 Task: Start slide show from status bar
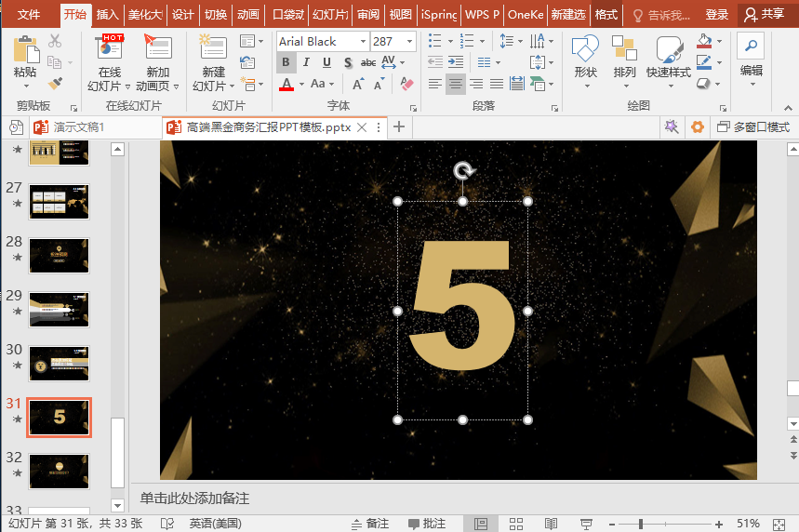coord(586,524)
